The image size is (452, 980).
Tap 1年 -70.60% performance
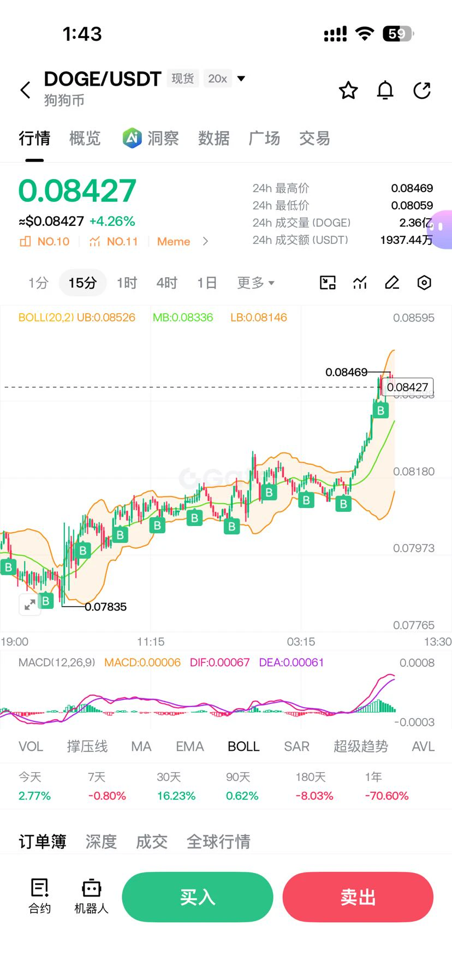point(386,786)
